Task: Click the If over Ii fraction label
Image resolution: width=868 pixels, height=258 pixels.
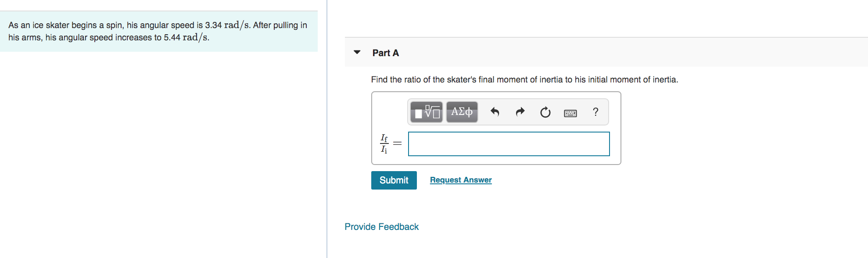Action: 384,144
